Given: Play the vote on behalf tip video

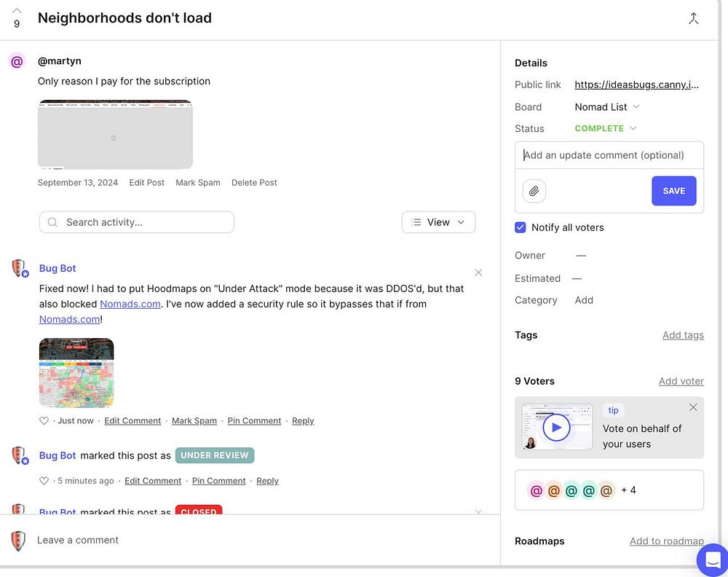Looking at the screenshot, I should 556,428.
